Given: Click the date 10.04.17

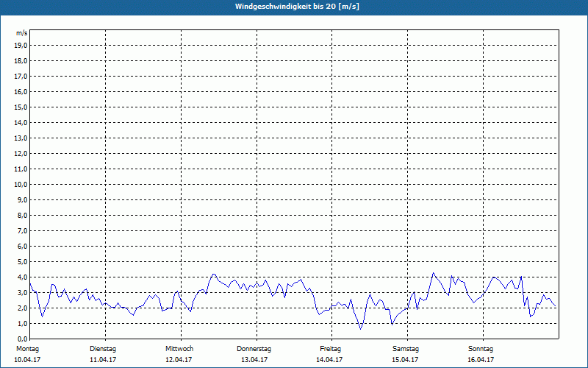Looking at the screenshot, I should point(27,360).
